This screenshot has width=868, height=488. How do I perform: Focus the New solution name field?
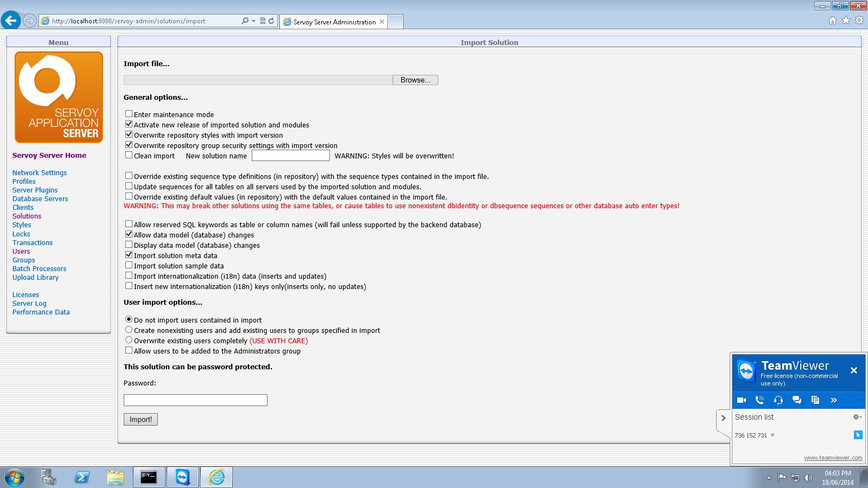pyautogui.click(x=291, y=156)
